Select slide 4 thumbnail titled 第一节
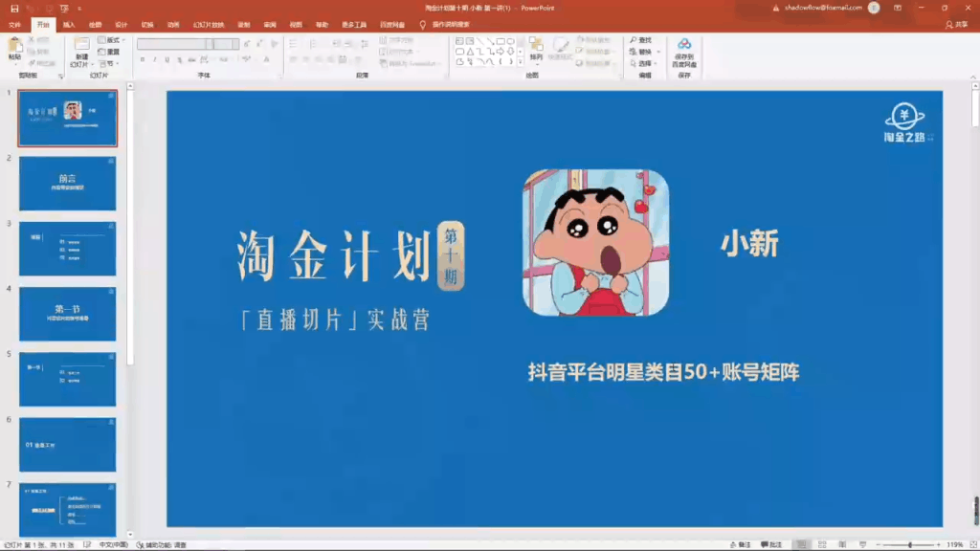The image size is (980, 551). [x=68, y=314]
